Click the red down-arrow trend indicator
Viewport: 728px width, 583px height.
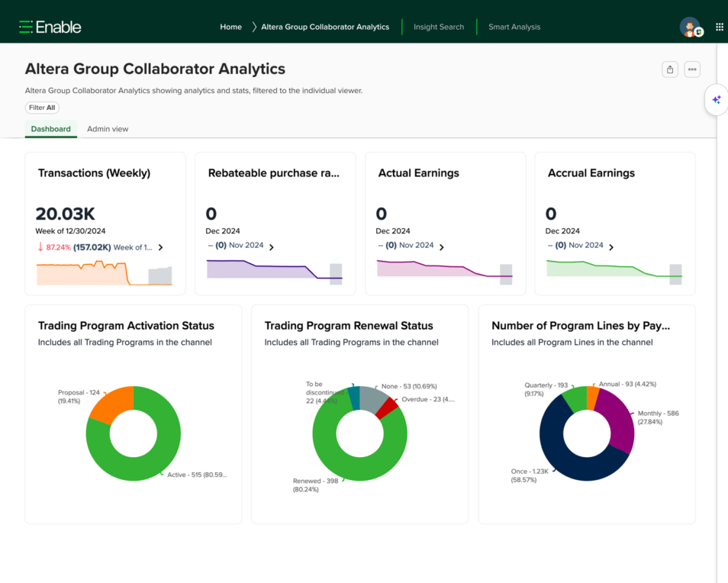click(x=40, y=247)
